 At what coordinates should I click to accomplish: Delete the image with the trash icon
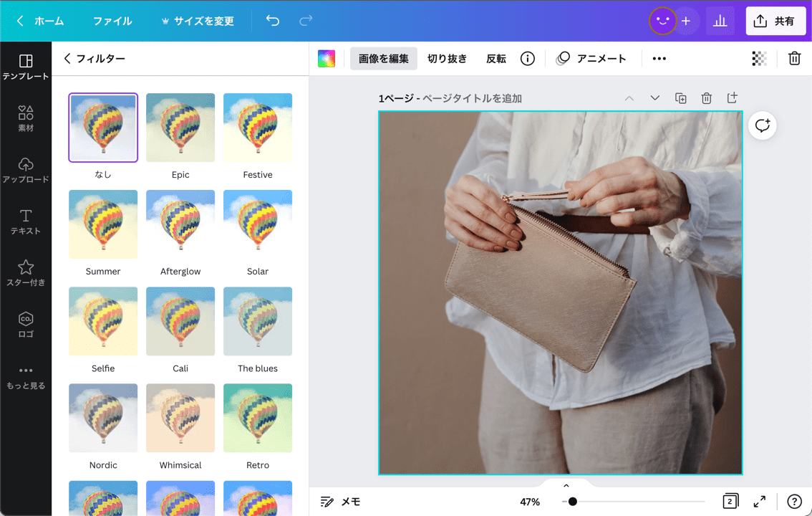794,58
